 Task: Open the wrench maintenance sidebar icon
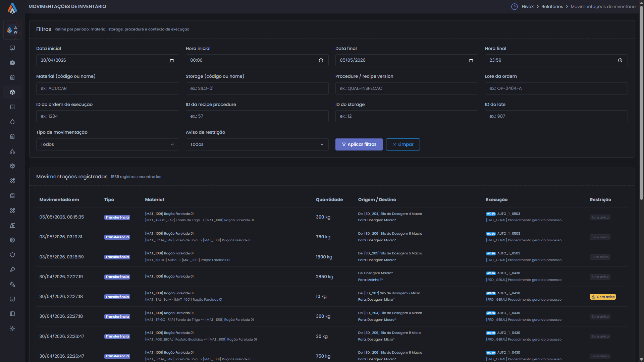coord(12,284)
